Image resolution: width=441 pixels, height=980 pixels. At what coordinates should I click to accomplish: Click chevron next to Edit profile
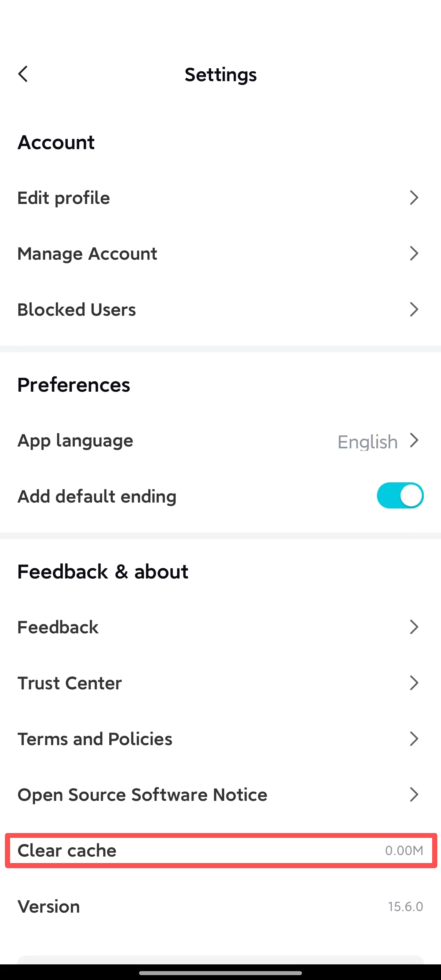pyautogui.click(x=414, y=198)
